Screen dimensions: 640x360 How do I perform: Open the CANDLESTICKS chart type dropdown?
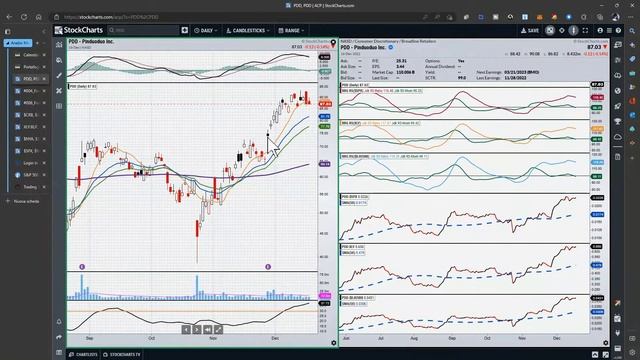point(248,31)
